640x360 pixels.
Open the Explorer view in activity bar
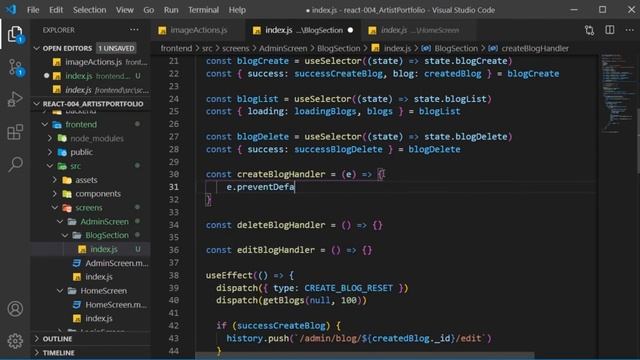coord(15,34)
